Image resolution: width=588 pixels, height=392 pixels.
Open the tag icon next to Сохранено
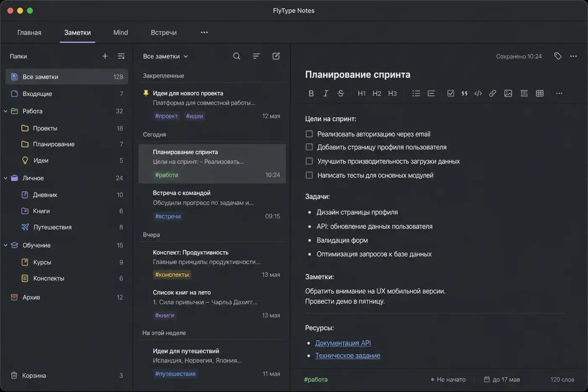[x=558, y=56]
